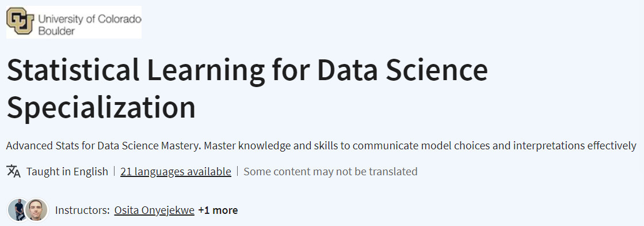644x226 pixels.
Task: Click the white university banner image
Action: (x=74, y=22)
